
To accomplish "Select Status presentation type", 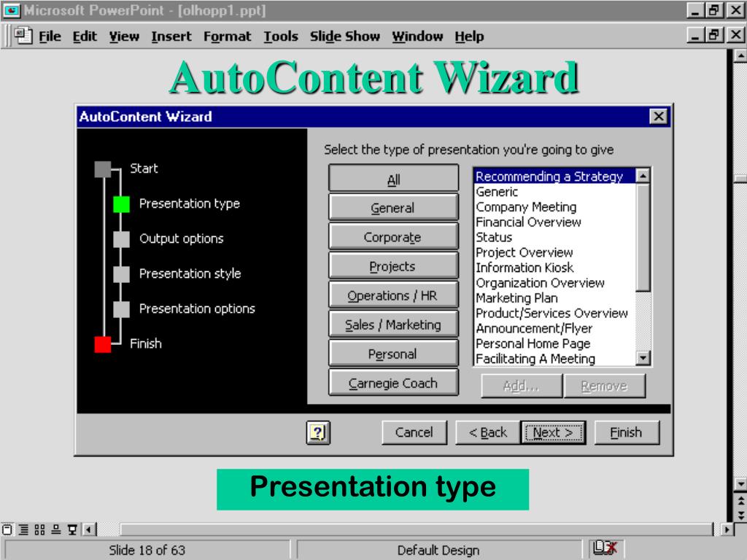I will [x=555, y=237].
